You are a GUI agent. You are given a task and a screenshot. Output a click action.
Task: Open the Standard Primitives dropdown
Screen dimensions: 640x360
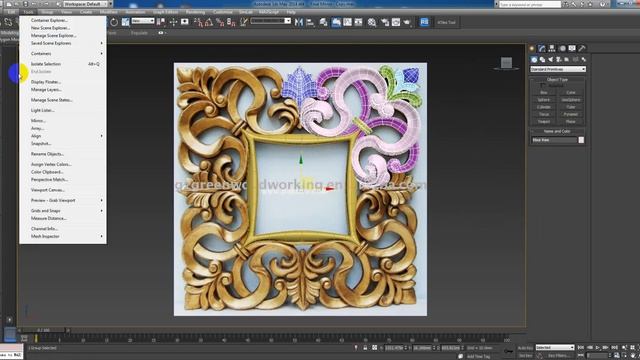(x=558, y=69)
